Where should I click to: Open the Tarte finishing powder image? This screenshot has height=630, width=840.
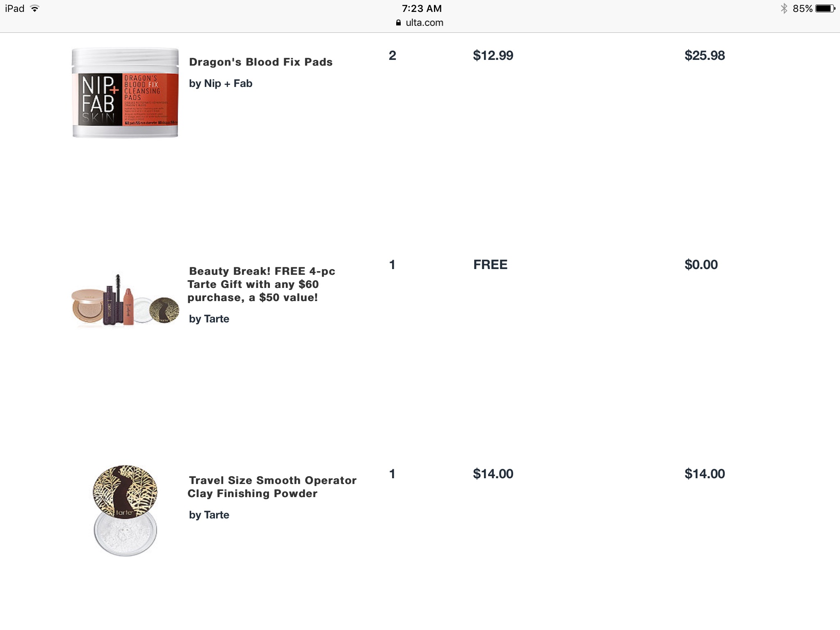point(125,510)
